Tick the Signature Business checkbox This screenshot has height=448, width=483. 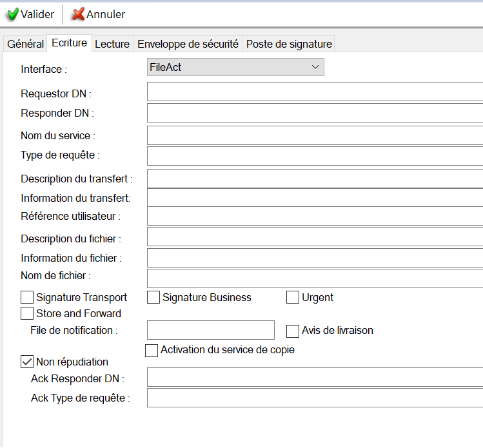(153, 297)
